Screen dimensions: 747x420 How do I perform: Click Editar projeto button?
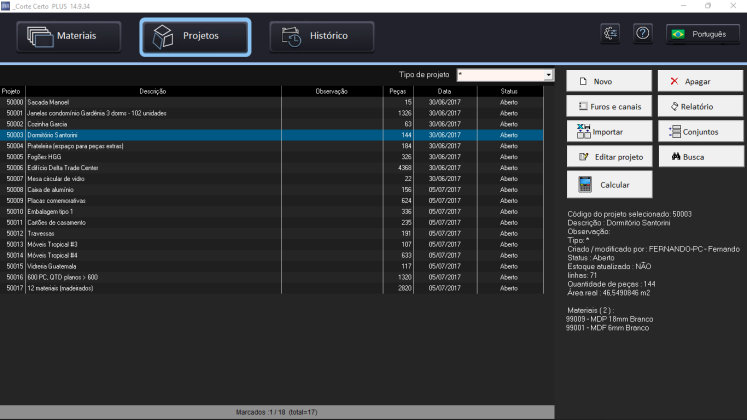click(610, 156)
